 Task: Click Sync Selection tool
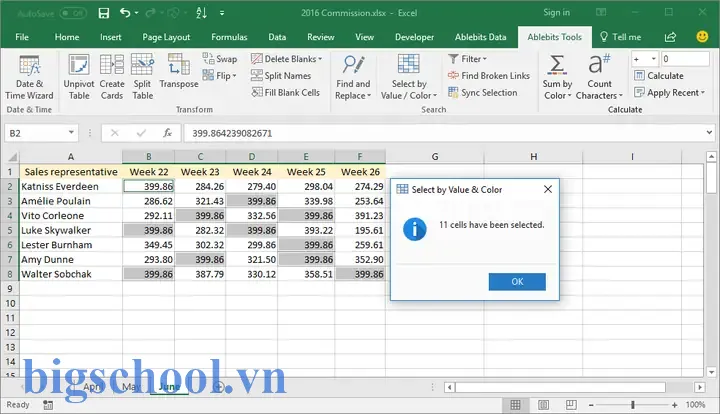[x=483, y=93]
